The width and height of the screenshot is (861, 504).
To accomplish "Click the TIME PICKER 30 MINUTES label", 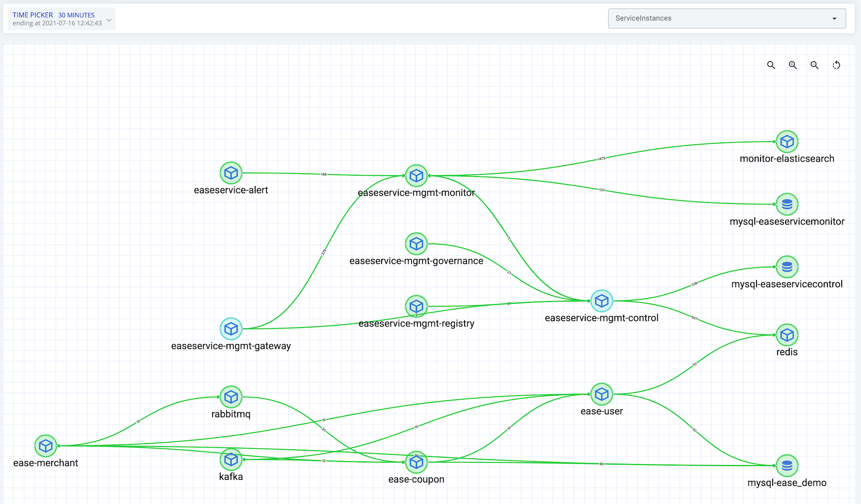I will pyautogui.click(x=54, y=15).
